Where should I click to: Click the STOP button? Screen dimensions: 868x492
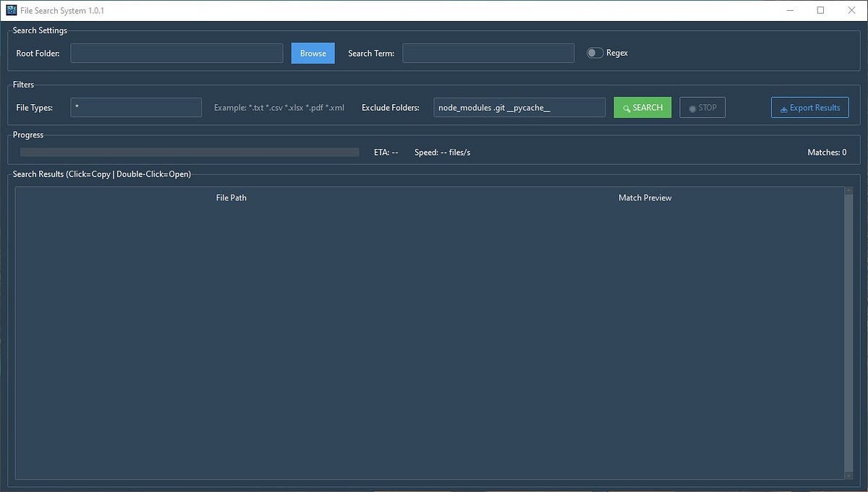point(702,108)
